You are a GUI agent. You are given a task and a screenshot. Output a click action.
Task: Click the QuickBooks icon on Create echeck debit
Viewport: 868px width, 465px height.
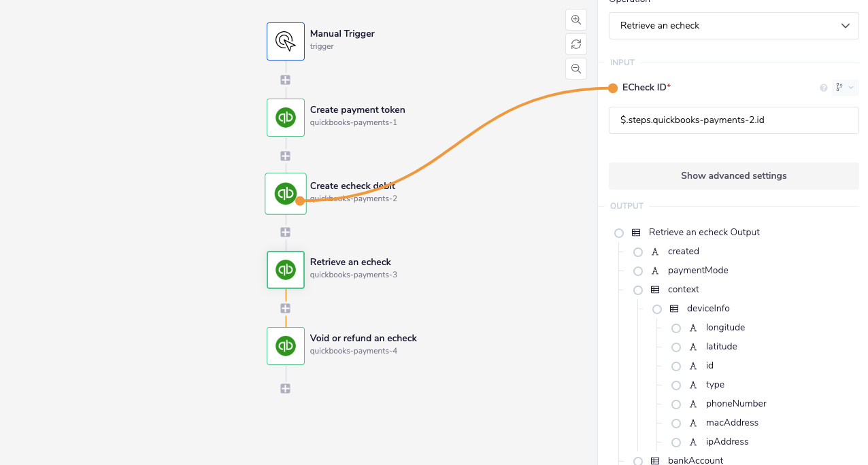pos(285,193)
